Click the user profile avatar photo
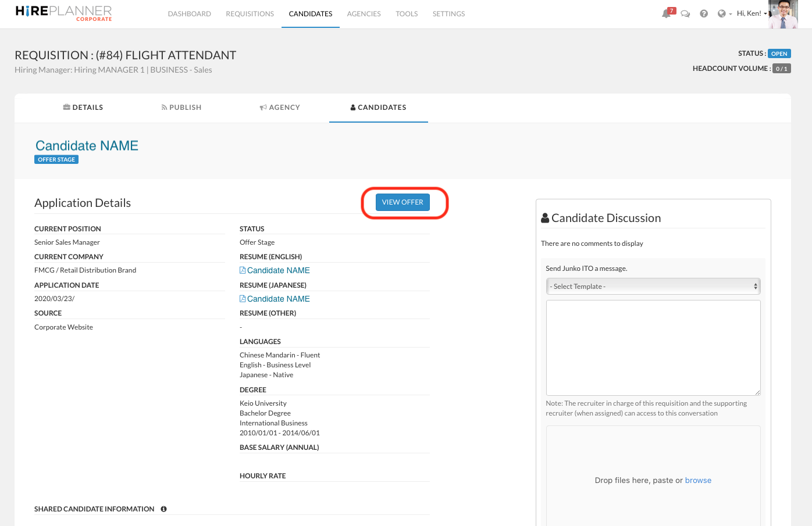The image size is (812, 526). pos(782,14)
